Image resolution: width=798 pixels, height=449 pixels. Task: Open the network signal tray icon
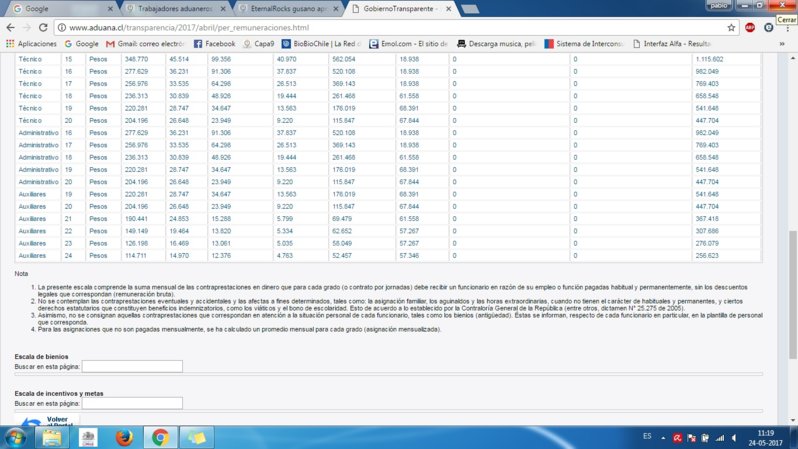click(720, 438)
